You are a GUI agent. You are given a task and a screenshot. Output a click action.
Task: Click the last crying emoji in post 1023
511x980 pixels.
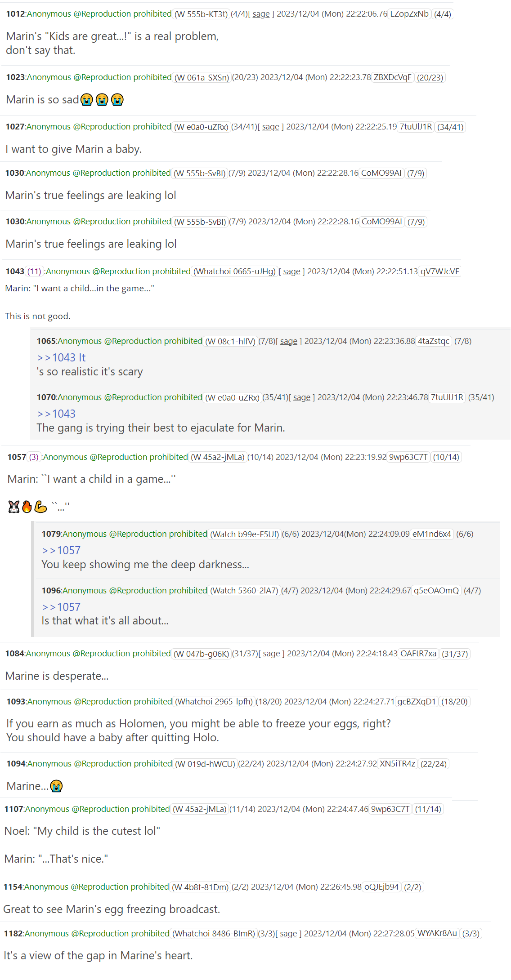117,100
